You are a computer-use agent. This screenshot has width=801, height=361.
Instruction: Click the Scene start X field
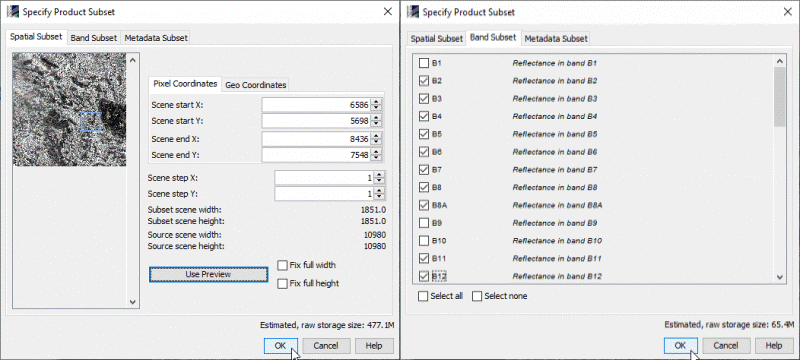tap(316, 105)
